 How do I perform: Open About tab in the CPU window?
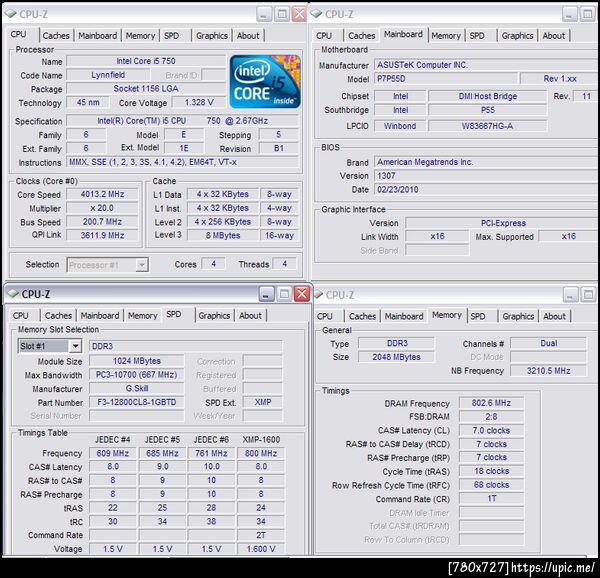point(248,36)
